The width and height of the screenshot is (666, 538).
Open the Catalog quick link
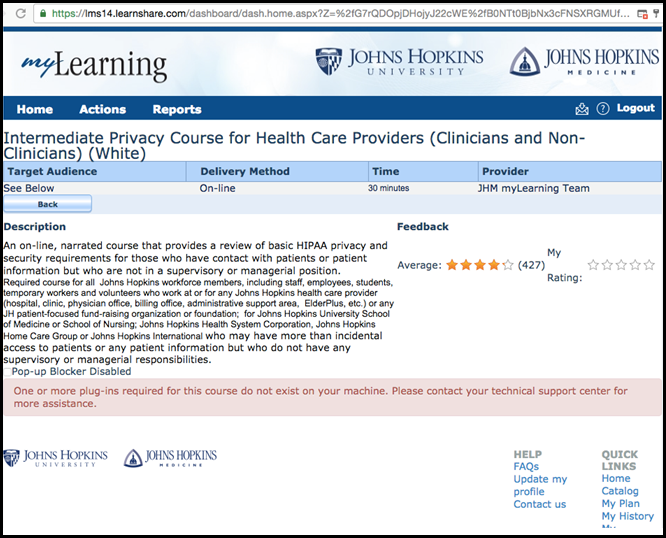(x=620, y=491)
